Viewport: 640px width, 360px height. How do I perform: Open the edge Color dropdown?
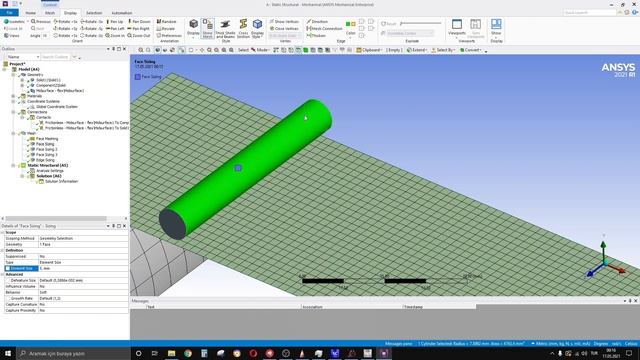tap(351, 29)
